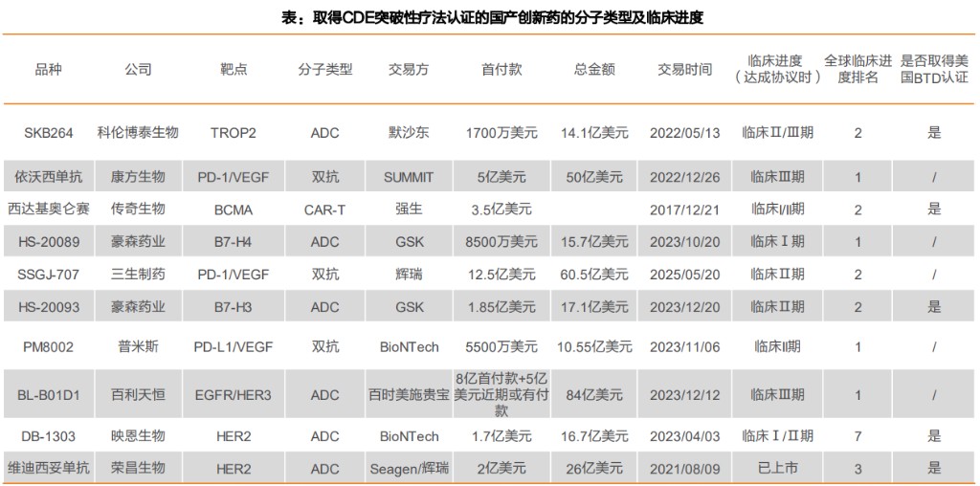Click the 84亿美元 total cell

(x=594, y=395)
